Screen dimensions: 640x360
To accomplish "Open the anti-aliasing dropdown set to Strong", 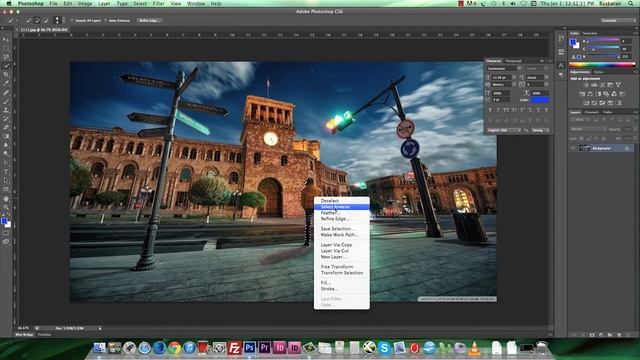I will (540, 130).
